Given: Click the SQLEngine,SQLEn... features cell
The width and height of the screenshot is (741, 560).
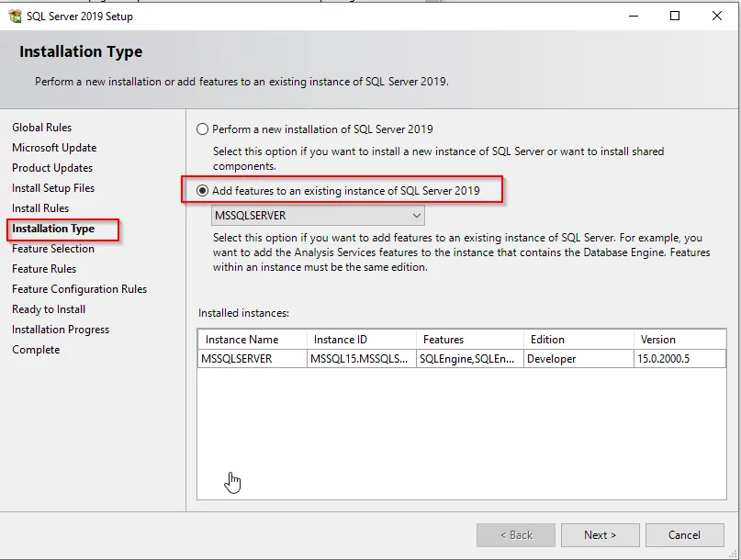Looking at the screenshot, I should (x=470, y=359).
